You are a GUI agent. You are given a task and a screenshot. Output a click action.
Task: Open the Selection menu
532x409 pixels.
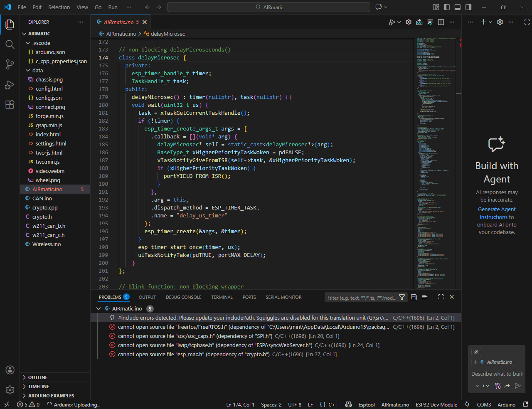coord(59,7)
